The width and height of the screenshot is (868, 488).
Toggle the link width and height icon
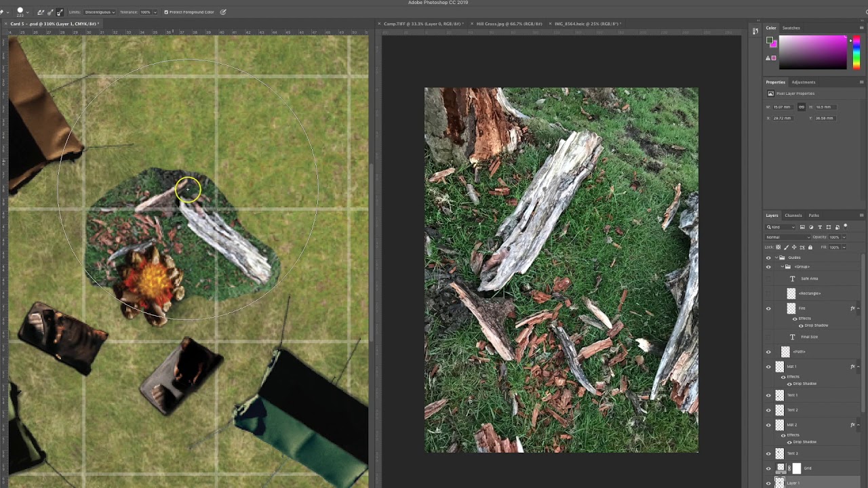pos(802,107)
